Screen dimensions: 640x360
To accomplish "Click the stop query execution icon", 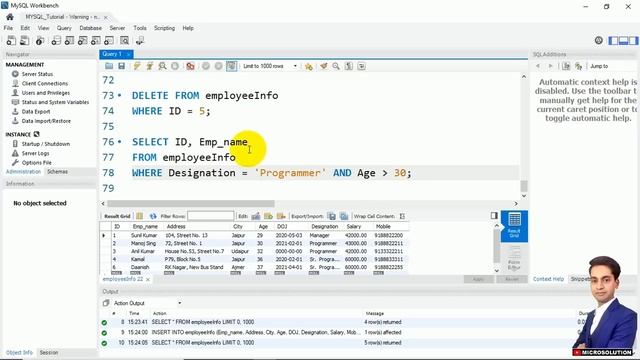I will coord(175,66).
